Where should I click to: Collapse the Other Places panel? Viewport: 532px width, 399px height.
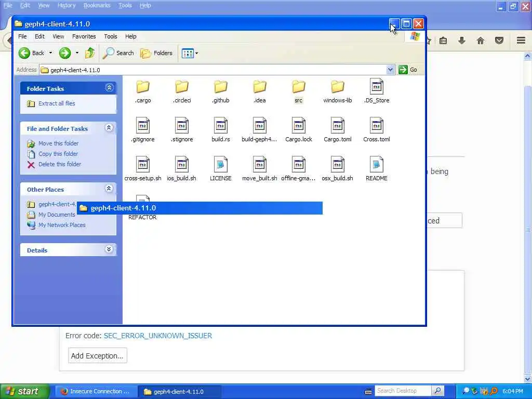[109, 189]
